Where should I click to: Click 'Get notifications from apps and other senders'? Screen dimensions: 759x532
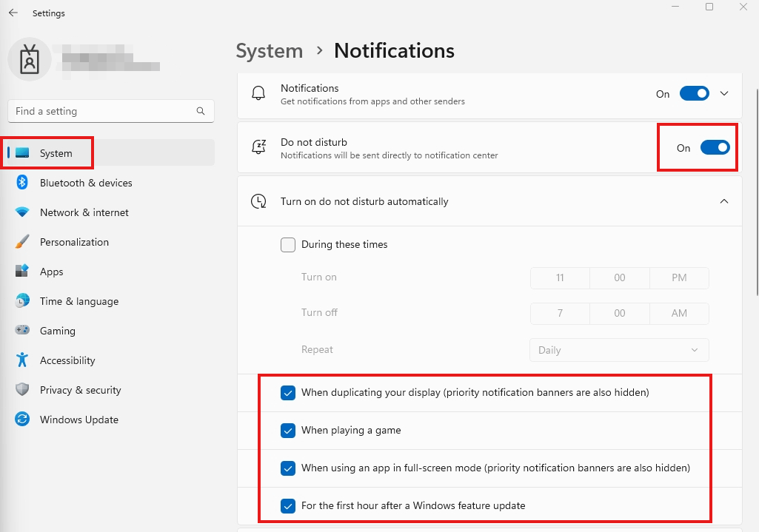click(x=372, y=101)
